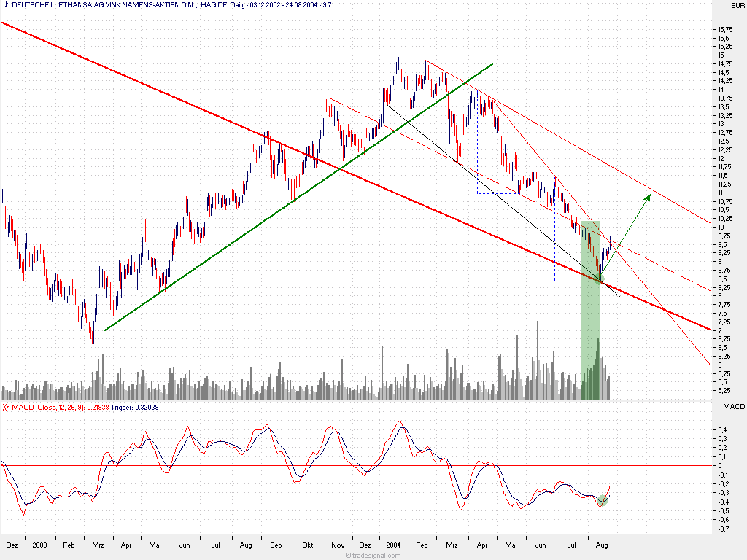Click the -0,7 label on the MACD axis
This screenshot has width=747, height=560.
(x=723, y=529)
